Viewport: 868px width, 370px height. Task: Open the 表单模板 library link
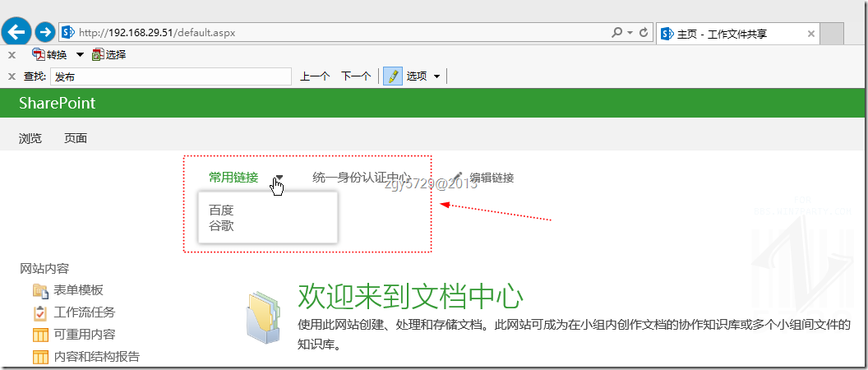point(78,289)
